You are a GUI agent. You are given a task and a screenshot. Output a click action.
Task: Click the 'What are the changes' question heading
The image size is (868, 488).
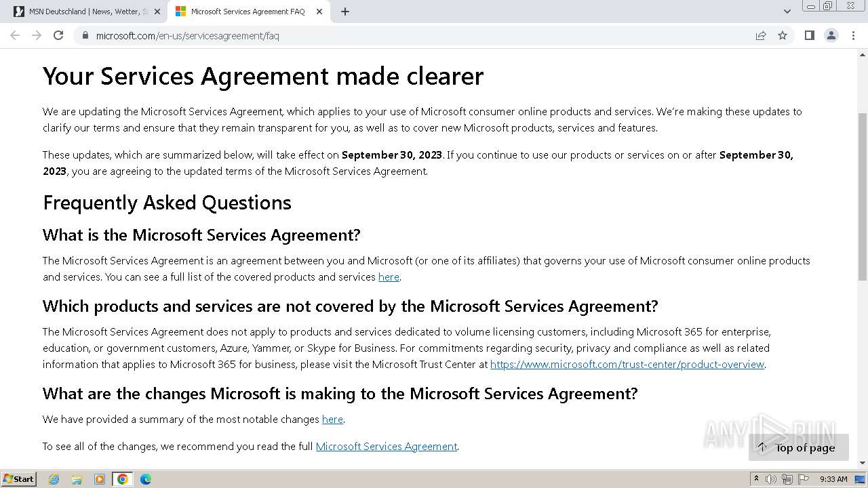coord(340,393)
